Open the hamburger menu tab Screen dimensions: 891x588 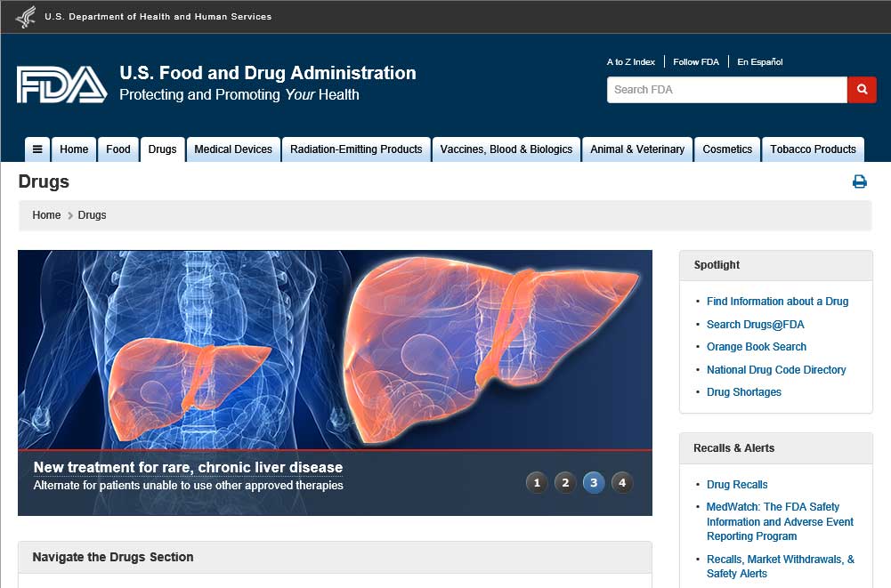(37, 149)
